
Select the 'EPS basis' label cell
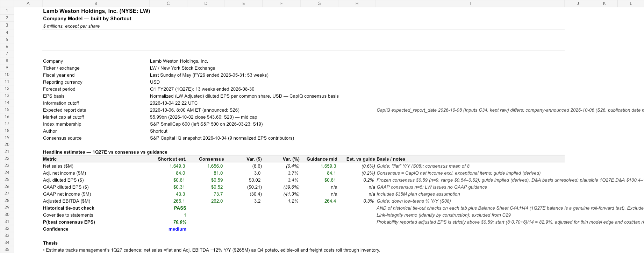tap(54, 96)
